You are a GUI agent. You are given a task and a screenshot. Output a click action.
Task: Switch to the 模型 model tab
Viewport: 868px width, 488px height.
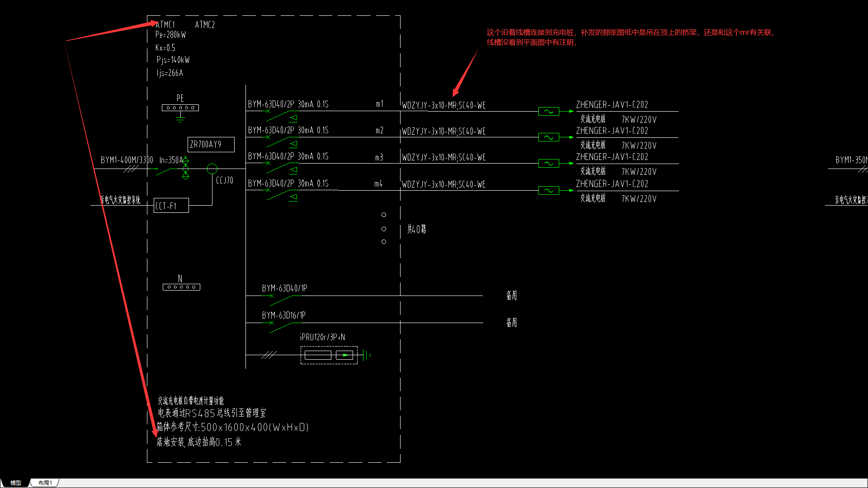pyautogui.click(x=16, y=483)
